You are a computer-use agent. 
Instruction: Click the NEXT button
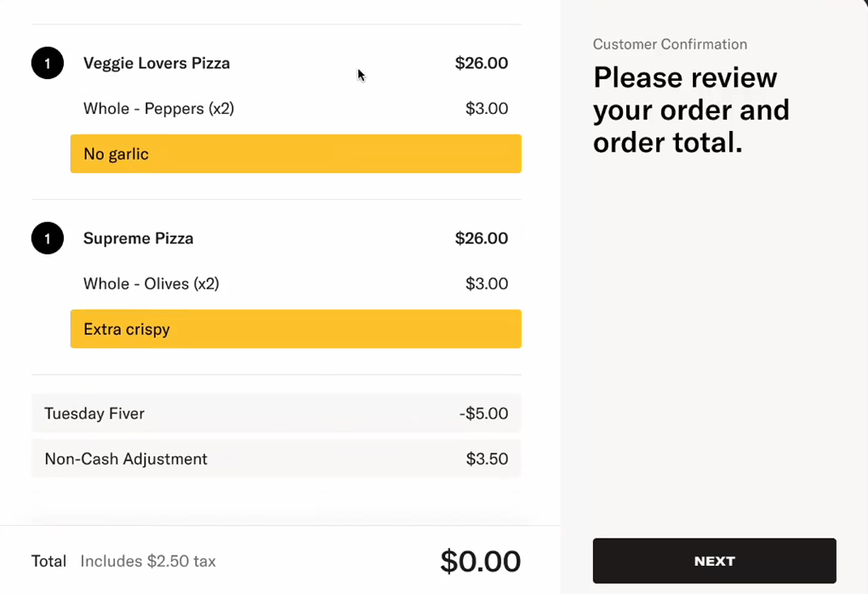(x=714, y=561)
